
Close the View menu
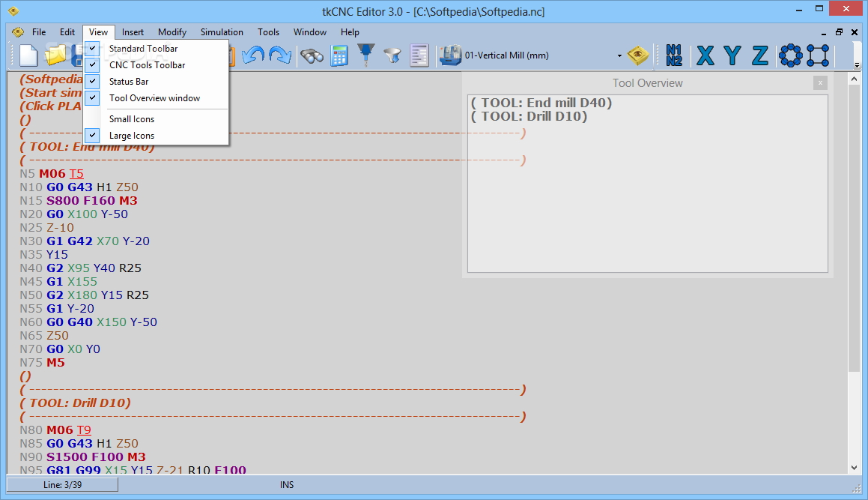click(99, 31)
